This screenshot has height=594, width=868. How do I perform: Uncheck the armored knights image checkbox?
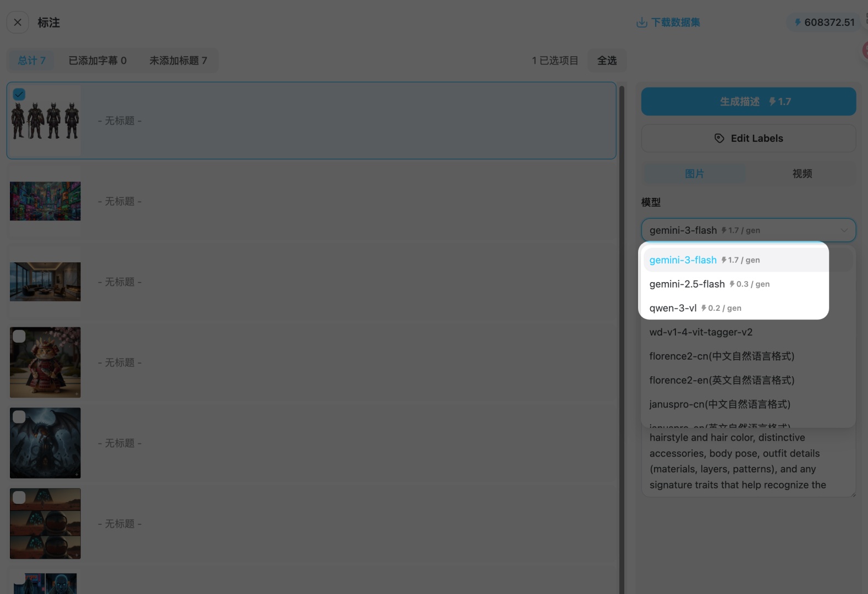pyautogui.click(x=19, y=94)
